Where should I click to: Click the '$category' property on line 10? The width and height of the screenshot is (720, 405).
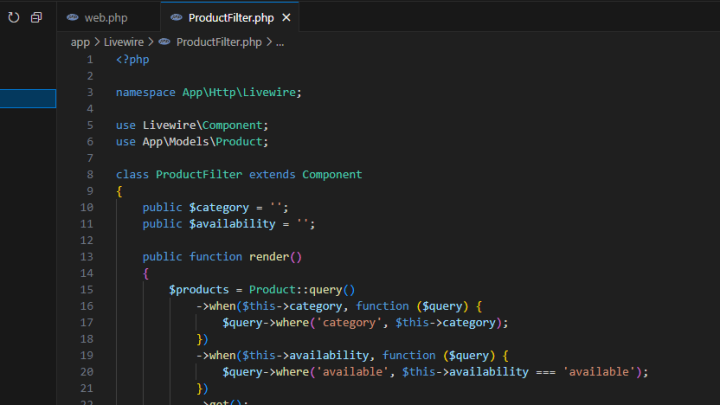click(219, 208)
